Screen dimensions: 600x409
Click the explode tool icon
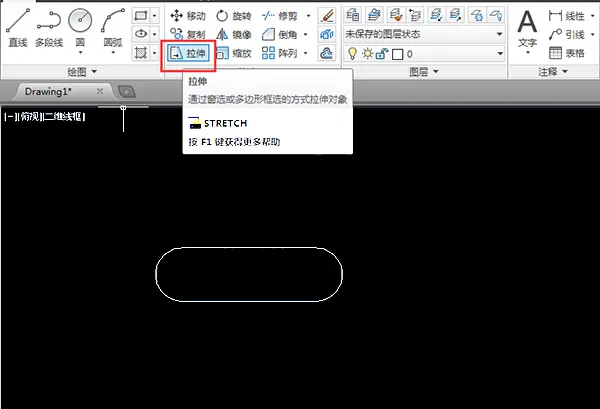(x=326, y=34)
